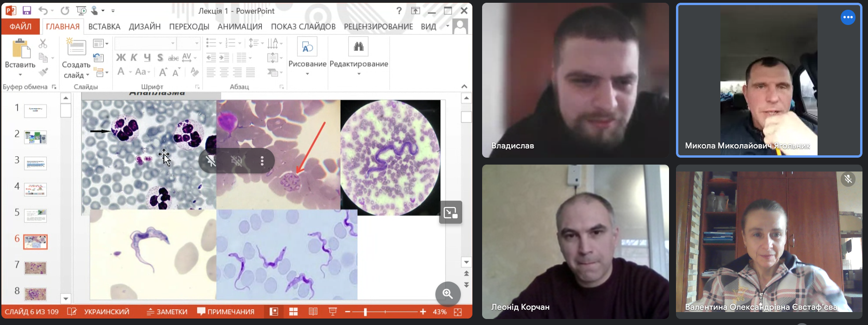Start slideshow from status bar icon
Viewport: 868px width, 325px height.
tap(333, 312)
